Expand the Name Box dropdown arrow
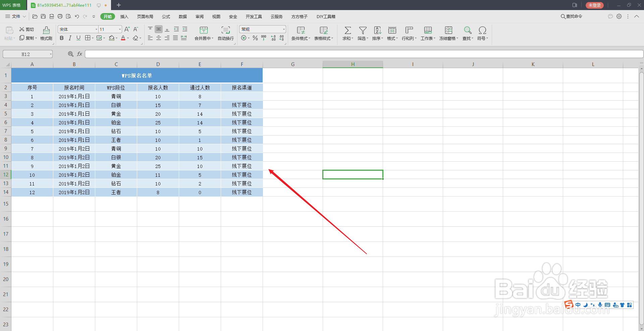The image size is (644, 331). coord(51,54)
